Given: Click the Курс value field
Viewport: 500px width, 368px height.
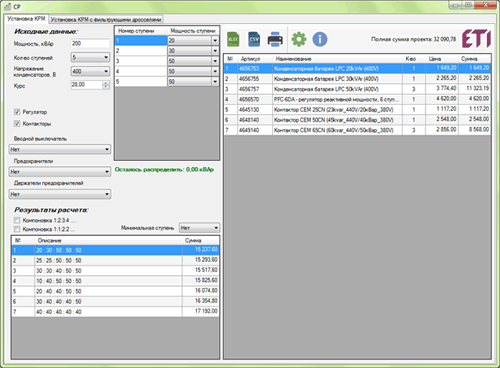Looking at the screenshot, I should coord(87,85).
